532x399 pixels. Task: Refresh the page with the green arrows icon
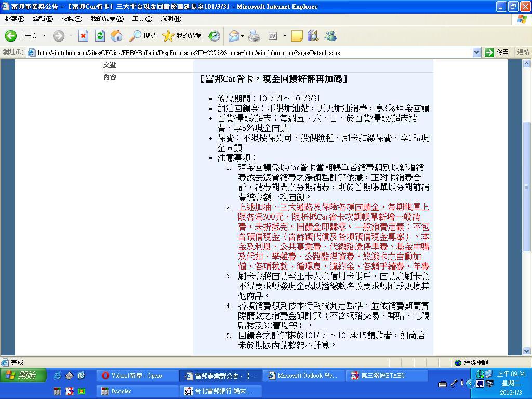pos(100,36)
